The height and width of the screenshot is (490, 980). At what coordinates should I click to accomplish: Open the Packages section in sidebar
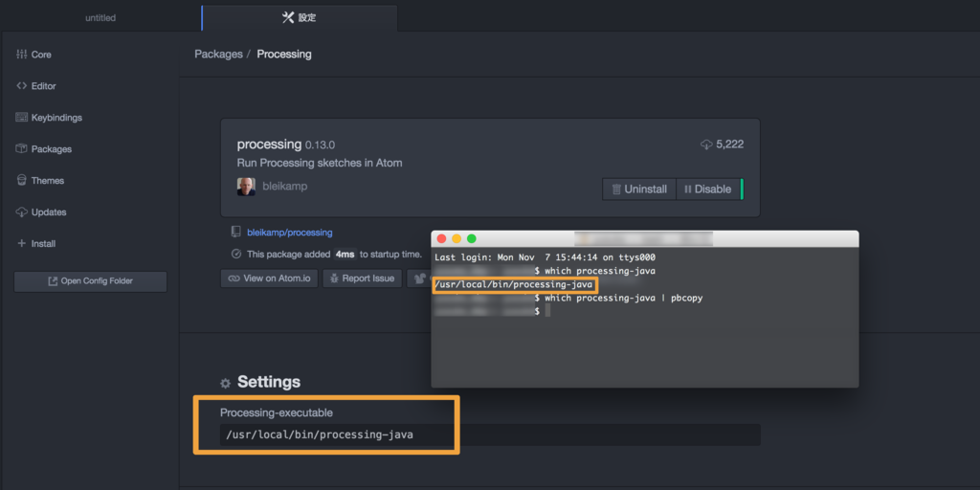pos(52,148)
